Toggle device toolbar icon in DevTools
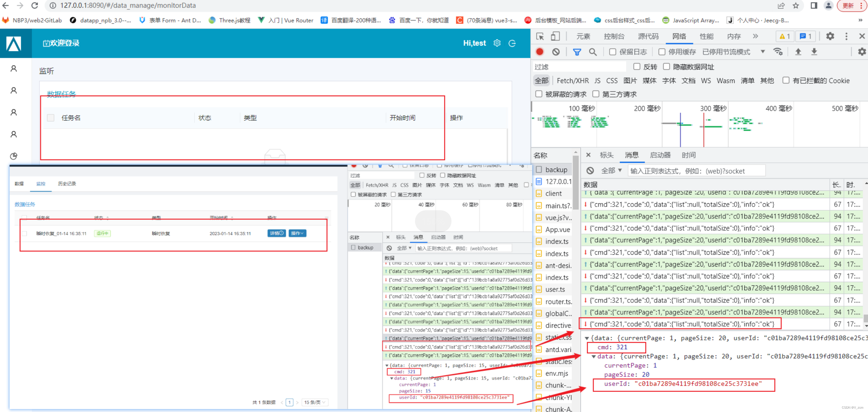868x412 pixels. pos(555,36)
